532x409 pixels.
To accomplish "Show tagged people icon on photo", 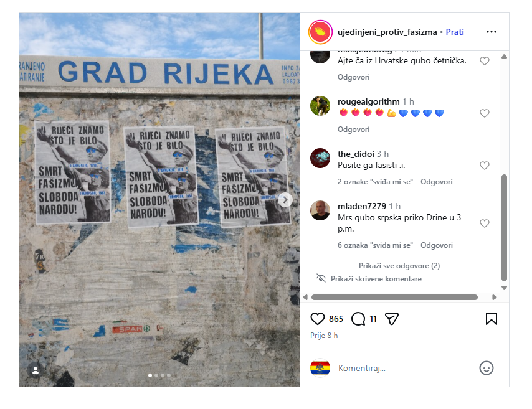I will pos(36,370).
